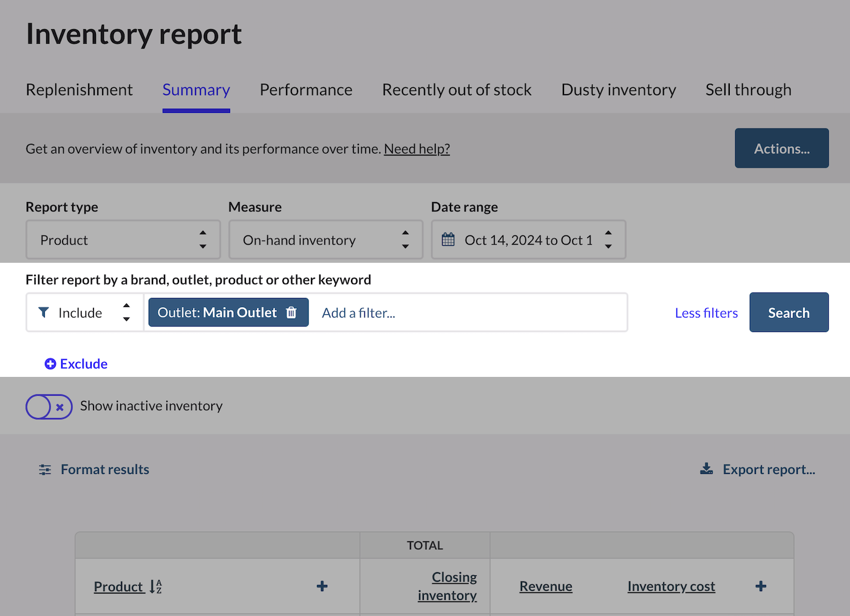The height and width of the screenshot is (616, 850).
Task: Open the Dusty inventory tab
Action: pos(618,90)
